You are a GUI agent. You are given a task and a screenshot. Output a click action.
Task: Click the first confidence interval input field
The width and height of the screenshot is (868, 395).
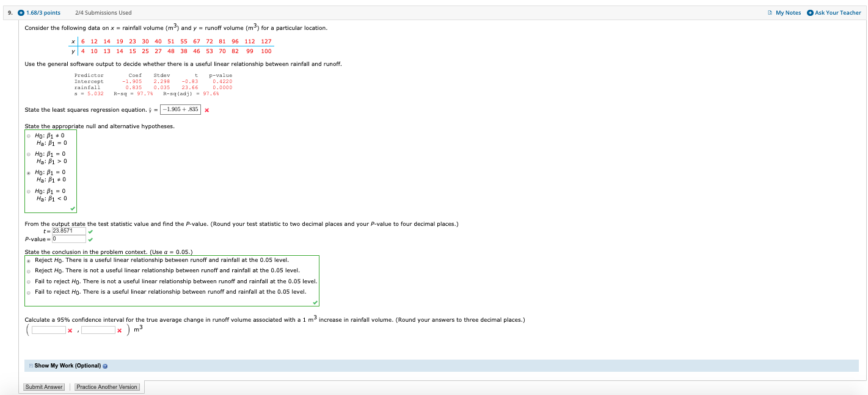click(x=49, y=329)
